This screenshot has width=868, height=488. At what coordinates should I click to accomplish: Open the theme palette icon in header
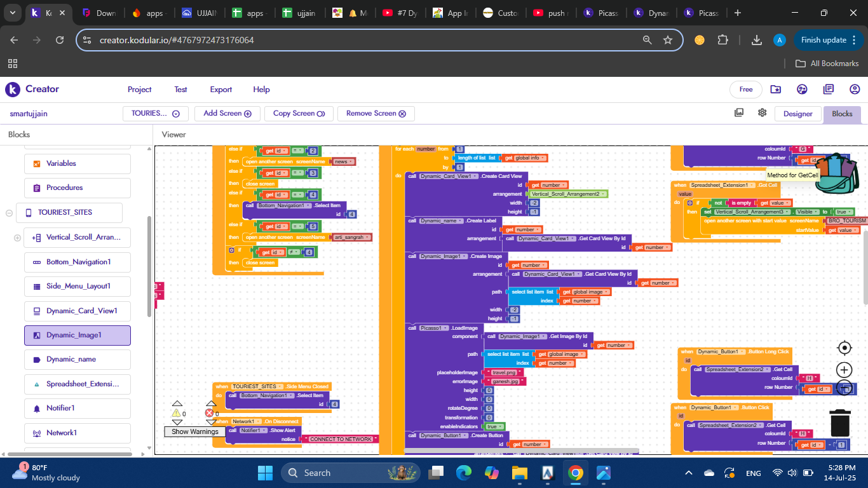pyautogui.click(x=802, y=90)
